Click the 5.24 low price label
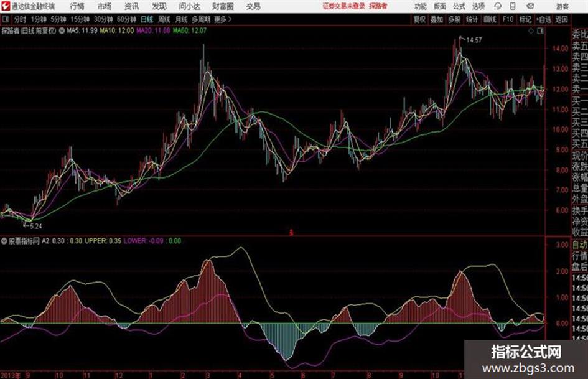 36,227
